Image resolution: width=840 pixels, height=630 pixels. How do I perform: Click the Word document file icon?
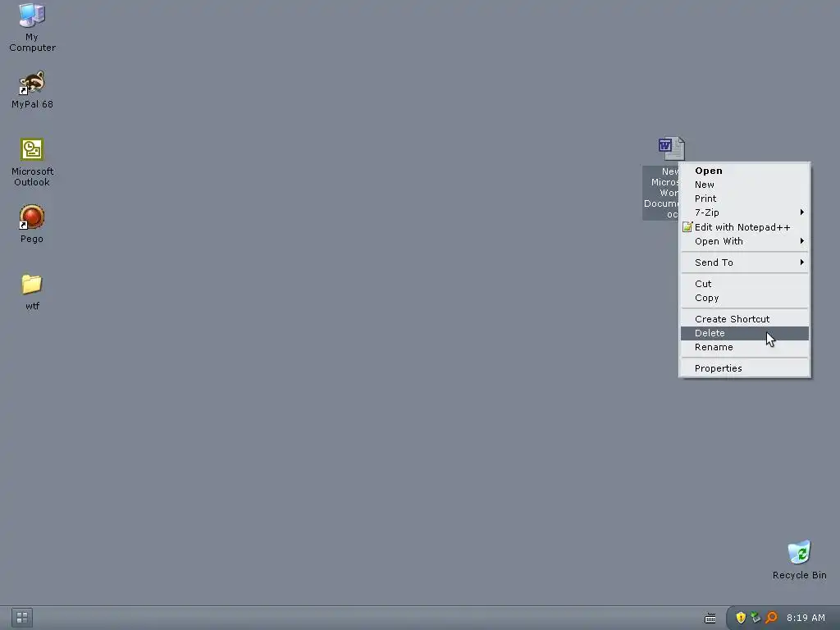[x=671, y=148]
